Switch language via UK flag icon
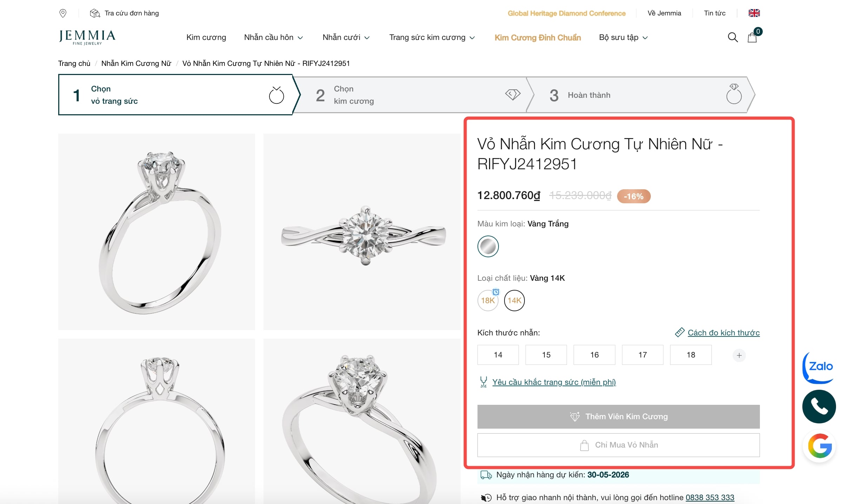The width and height of the screenshot is (842, 504). (x=754, y=13)
